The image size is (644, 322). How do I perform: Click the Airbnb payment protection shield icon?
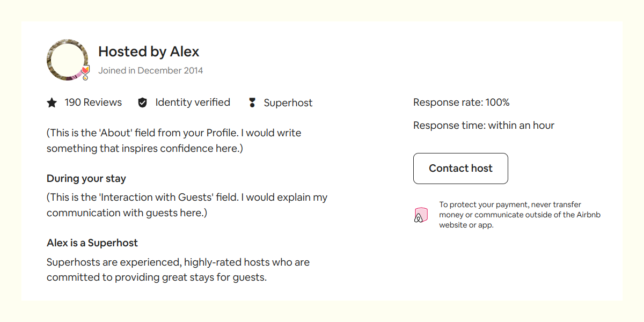421,215
